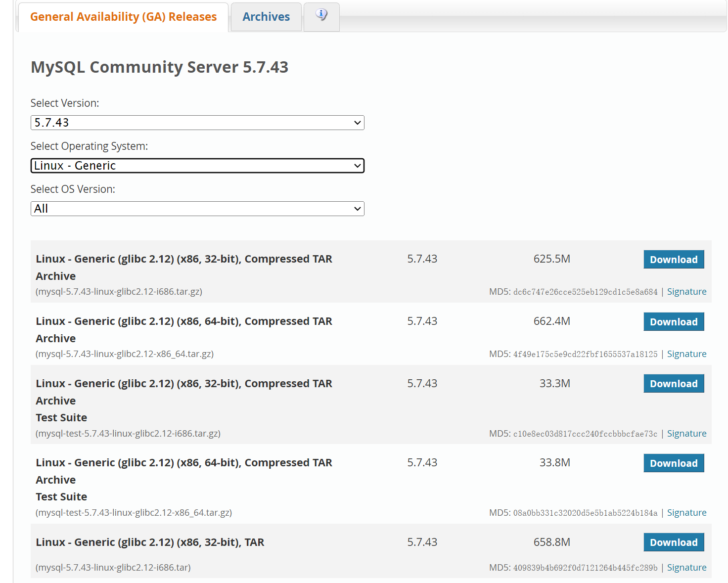
Task: Open the Signature link for mysql-test-5.7.43-linux-glibc2.12-i686.tar.gz
Action: (x=686, y=434)
